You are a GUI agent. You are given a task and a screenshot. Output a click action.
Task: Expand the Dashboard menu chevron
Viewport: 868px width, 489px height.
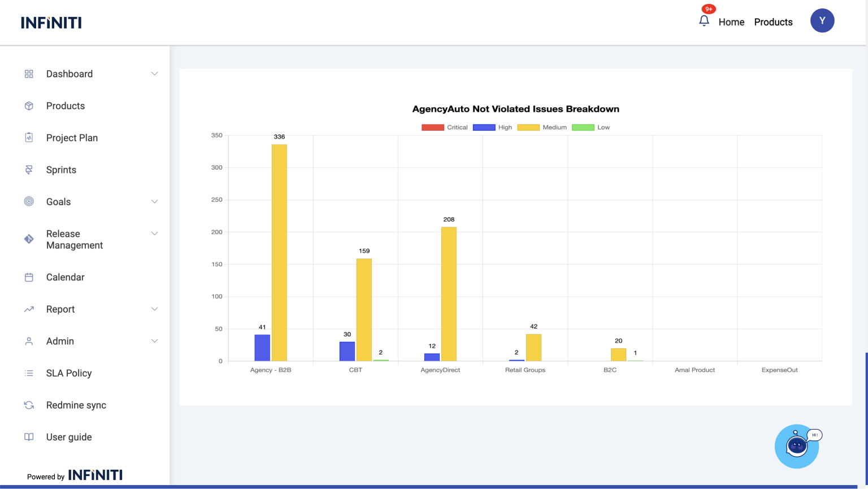click(x=154, y=73)
